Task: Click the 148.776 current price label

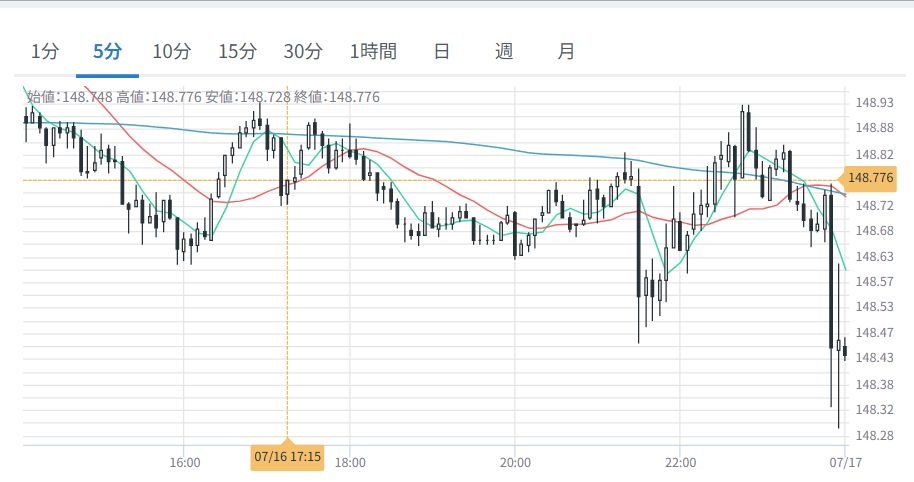Action: point(869,179)
